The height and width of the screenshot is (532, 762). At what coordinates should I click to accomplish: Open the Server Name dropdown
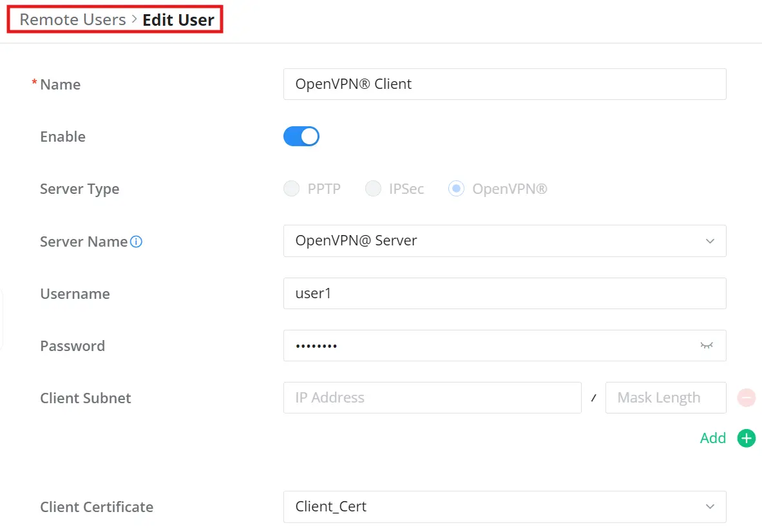504,241
